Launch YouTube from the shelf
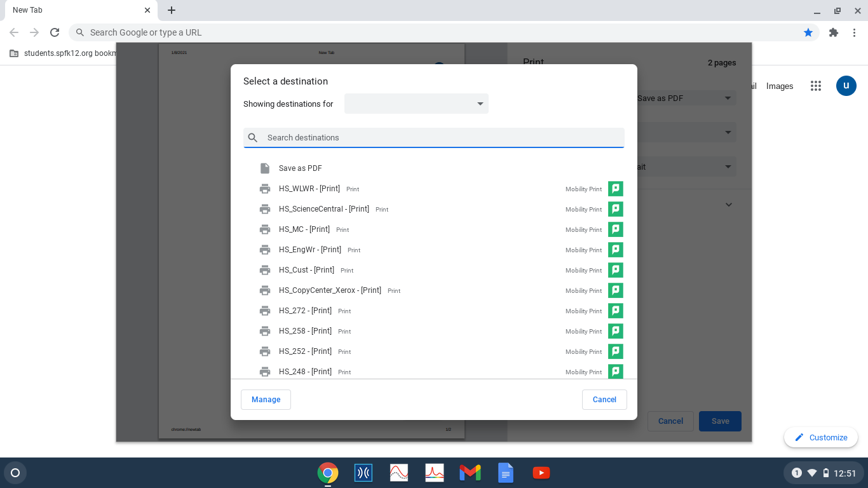The width and height of the screenshot is (868, 488). point(541,473)
